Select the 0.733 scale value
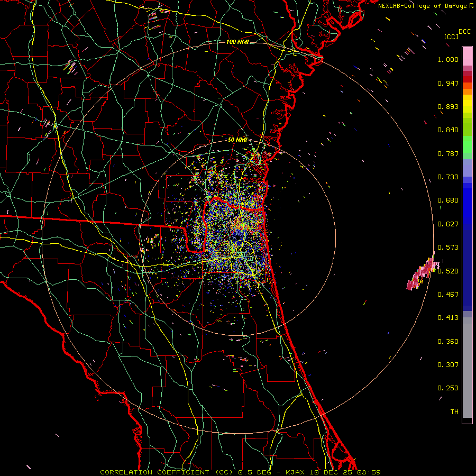The width and height of the screenshot is (476, 476). click(x=448, y=177)
